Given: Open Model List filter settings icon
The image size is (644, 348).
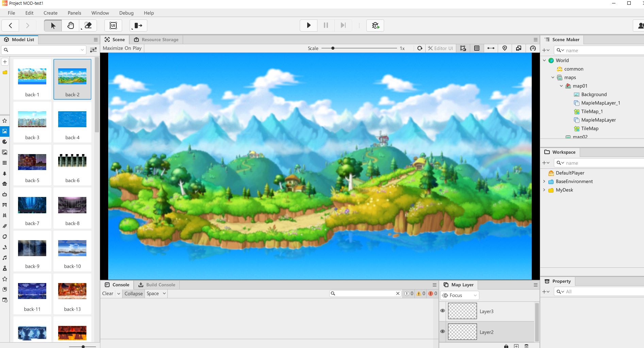Looking at the screenshot, I should point(93,50).
